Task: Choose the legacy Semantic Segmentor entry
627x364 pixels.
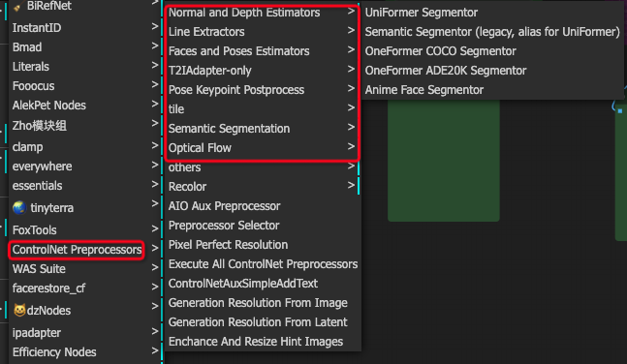Action: pyautogui.click(x=492, y=32)
